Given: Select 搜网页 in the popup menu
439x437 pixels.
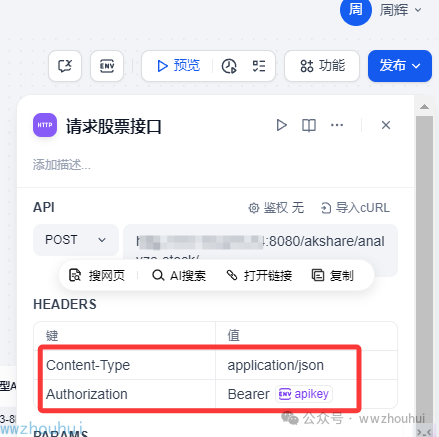Looking at the screenshot, I should coord(97,276).
